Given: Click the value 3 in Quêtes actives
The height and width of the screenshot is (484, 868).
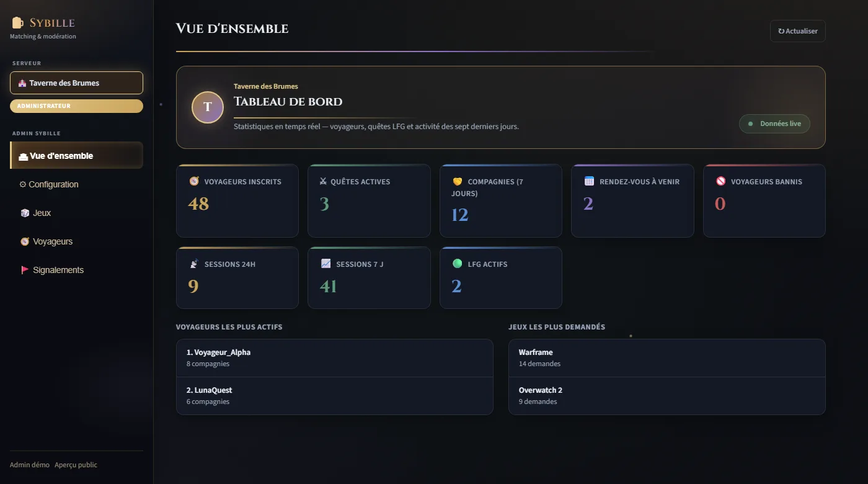Looking at the screenshot, I should tap(324, 204).
